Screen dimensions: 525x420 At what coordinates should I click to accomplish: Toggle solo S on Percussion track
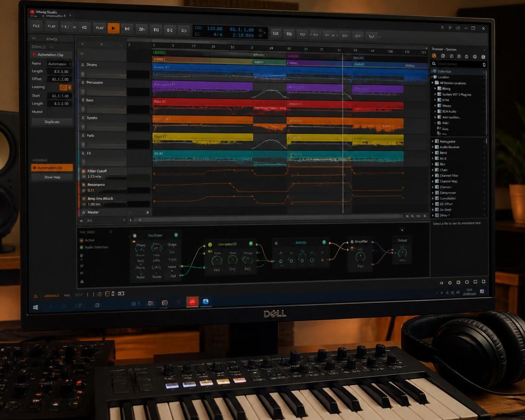coord(83,82)
